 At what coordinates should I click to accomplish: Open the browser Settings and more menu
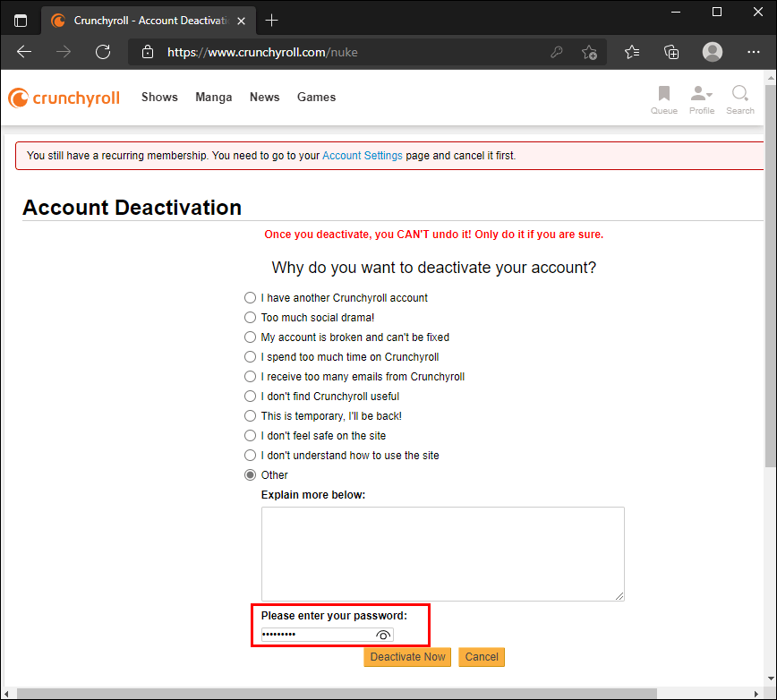(x=753, y=52)
